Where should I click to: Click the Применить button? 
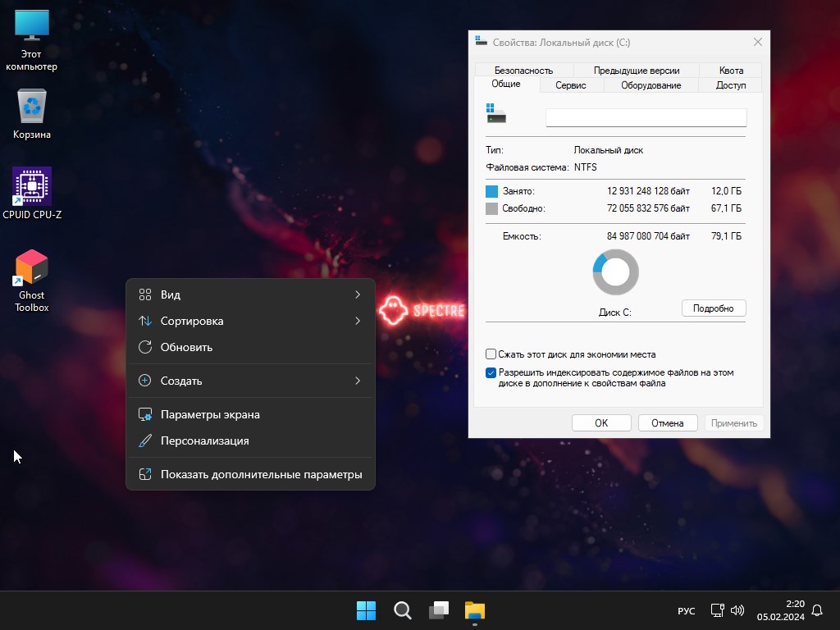[734, 422]
